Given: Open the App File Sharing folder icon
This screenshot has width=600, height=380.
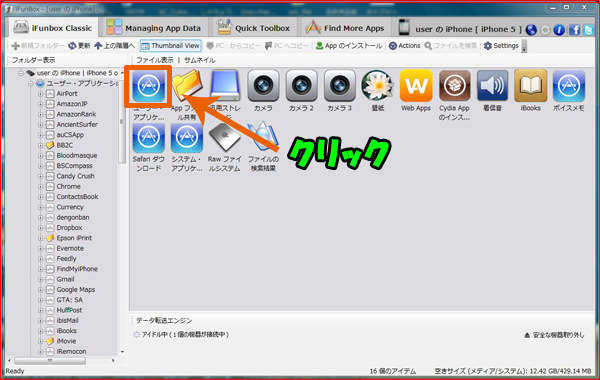Looking at the screenshot, I should coord(187,86).
